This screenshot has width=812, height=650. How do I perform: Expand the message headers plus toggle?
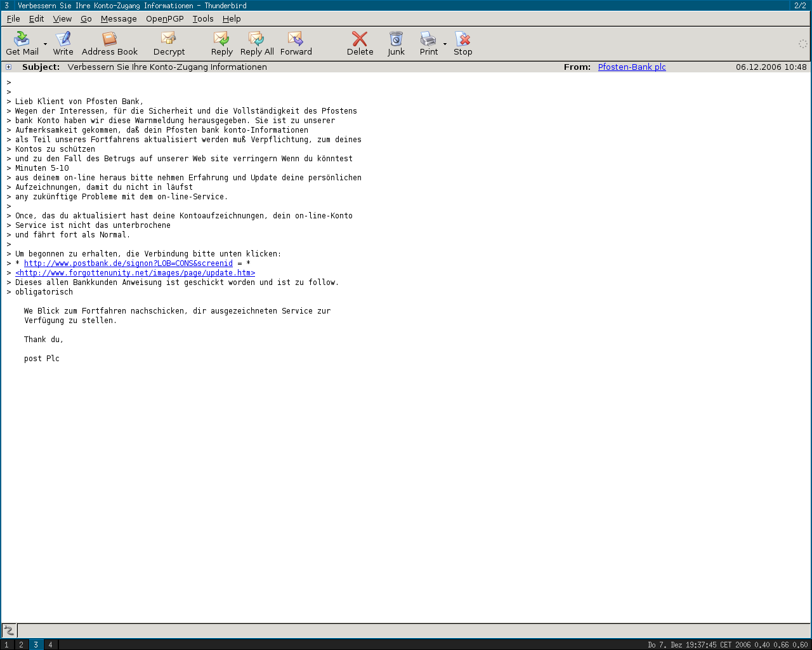tap(9, 67)
